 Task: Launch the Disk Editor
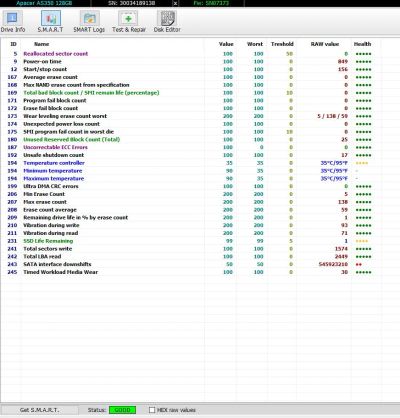coord(167,22)
